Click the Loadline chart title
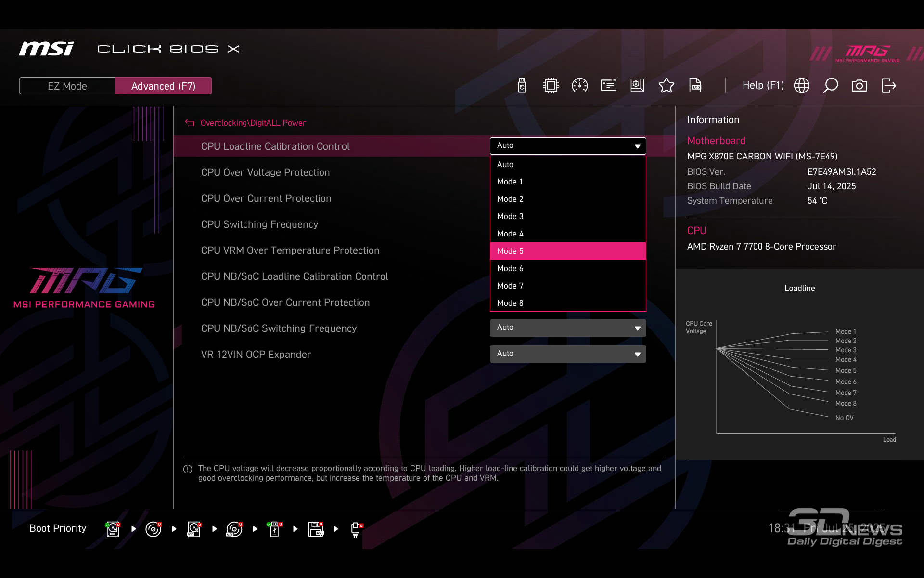 click(x=800, y=288)
